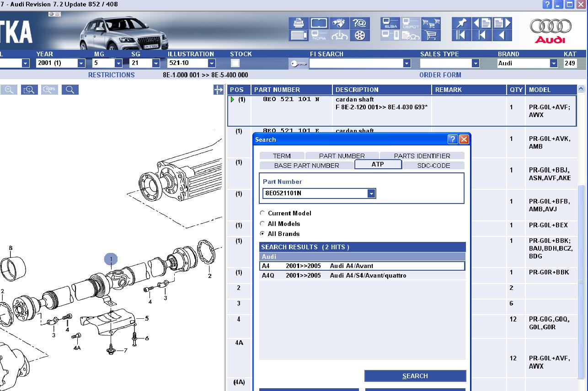The image size is (588, 391).
Task: Click callout number 1 on diagram
Action: [111, 259]
